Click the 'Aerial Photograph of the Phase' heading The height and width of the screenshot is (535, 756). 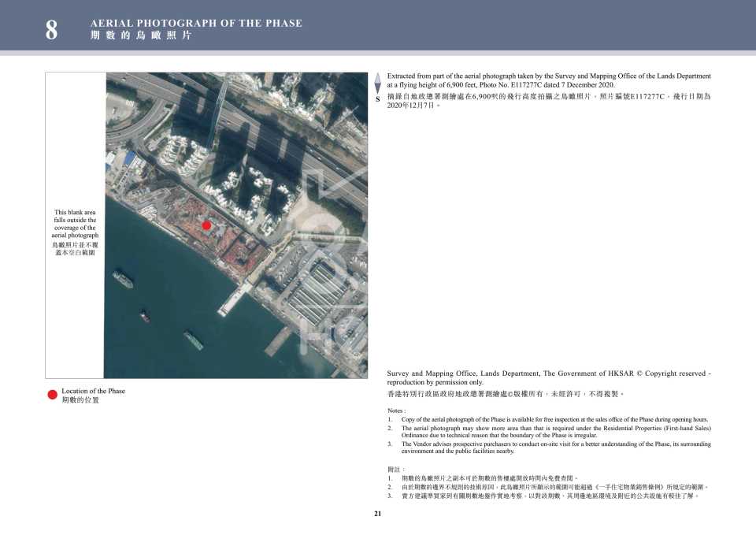point(196,23)
